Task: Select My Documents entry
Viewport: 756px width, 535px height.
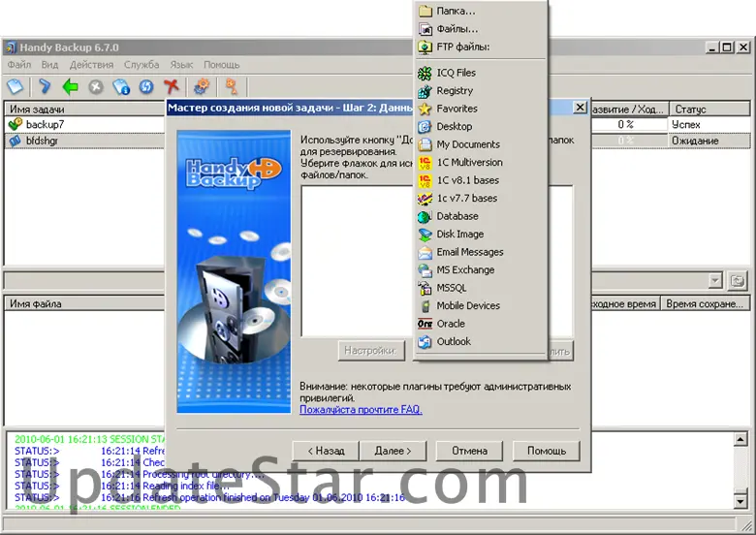Action: pos(481,144)
